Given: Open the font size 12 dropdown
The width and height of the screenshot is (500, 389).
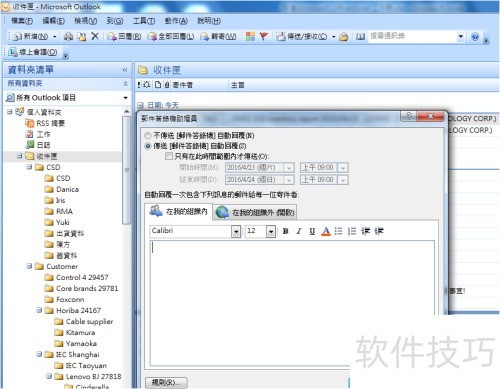Looking at the screenshot, I should 271,231.
